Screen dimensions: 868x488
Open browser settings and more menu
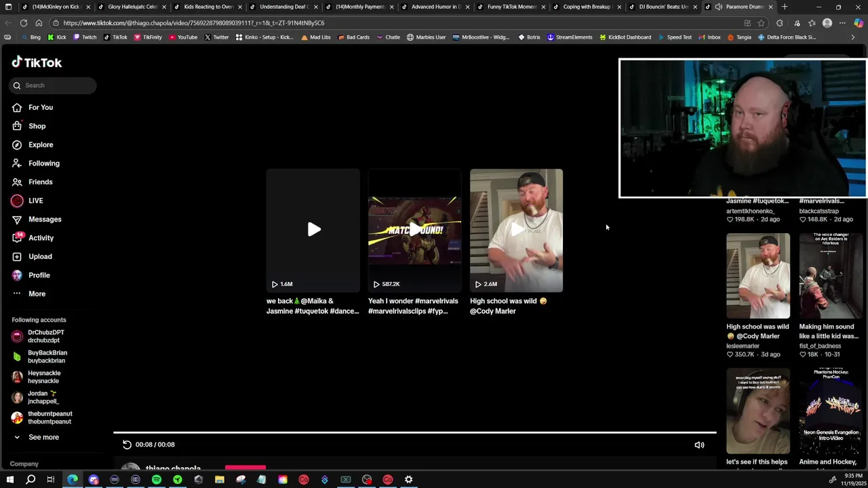(842, 23)
